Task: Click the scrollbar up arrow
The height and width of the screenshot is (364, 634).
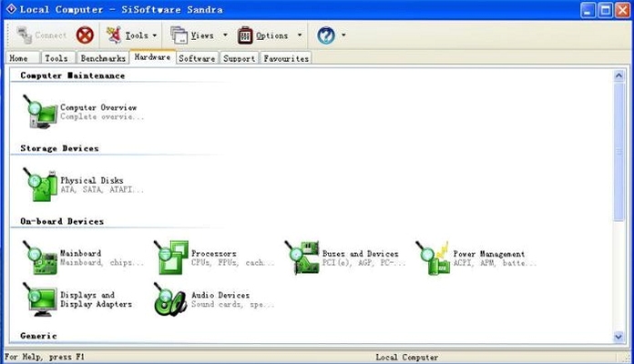Action: [x=619, y=76]
